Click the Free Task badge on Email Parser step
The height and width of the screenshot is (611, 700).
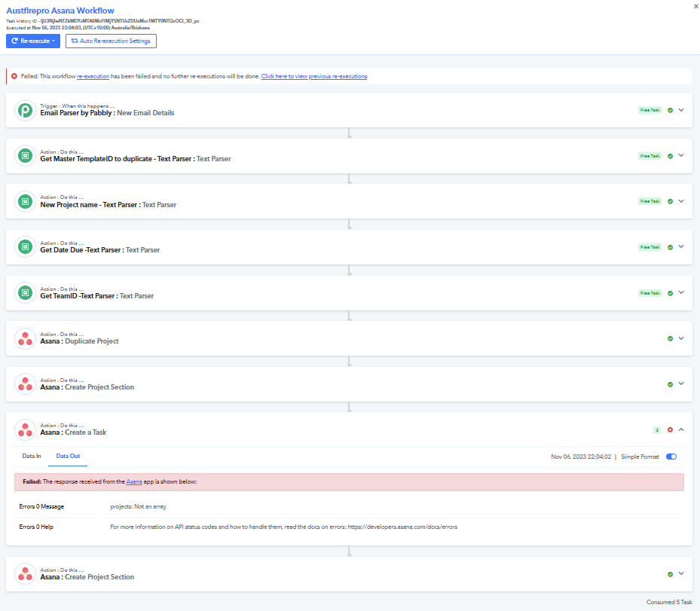650,110
